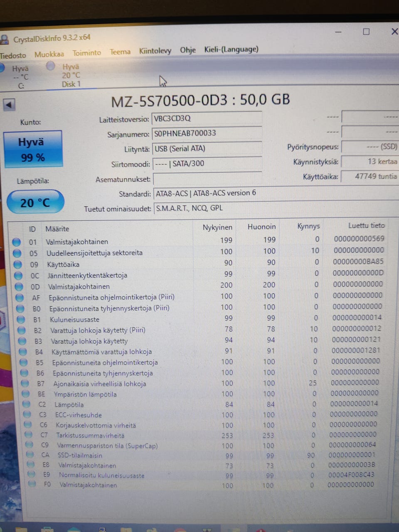Click status dot for attribute B5
Image resolution: width=399 pixels, height=532 pixels.
(24, 362)
